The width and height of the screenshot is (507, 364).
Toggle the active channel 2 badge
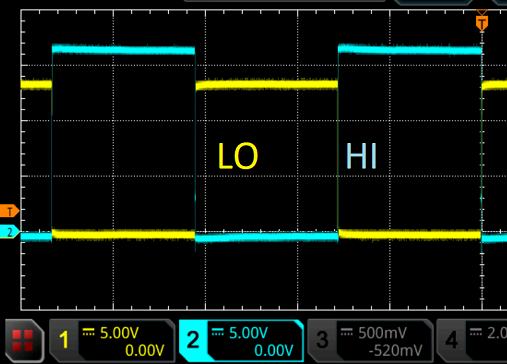(193, 340)
